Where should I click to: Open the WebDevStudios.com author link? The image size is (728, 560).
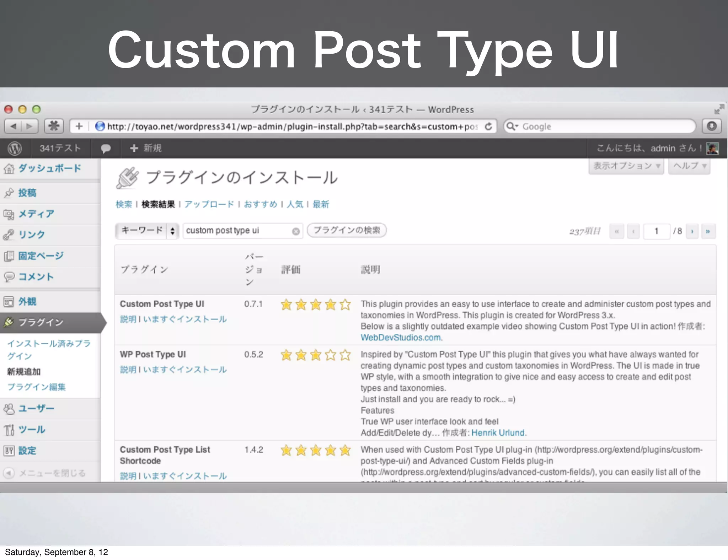click(401, 338)
